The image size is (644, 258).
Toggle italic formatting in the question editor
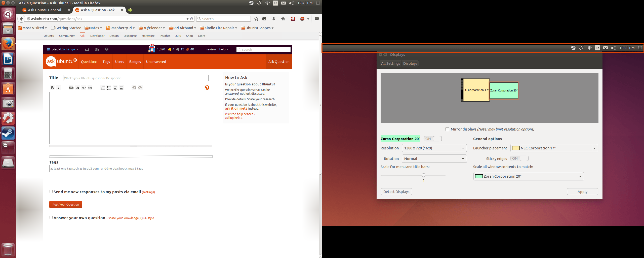click(59, 88)
